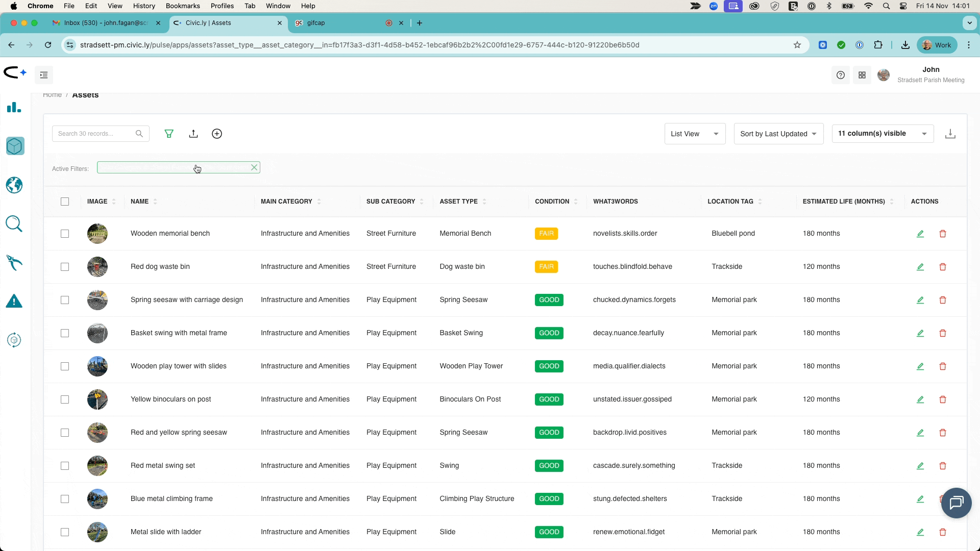Image resolution: width=980 pixels, height=551 pixels.
Task: Open the Bookmarks menu in menu bar
Action: [x=183, y=6]
